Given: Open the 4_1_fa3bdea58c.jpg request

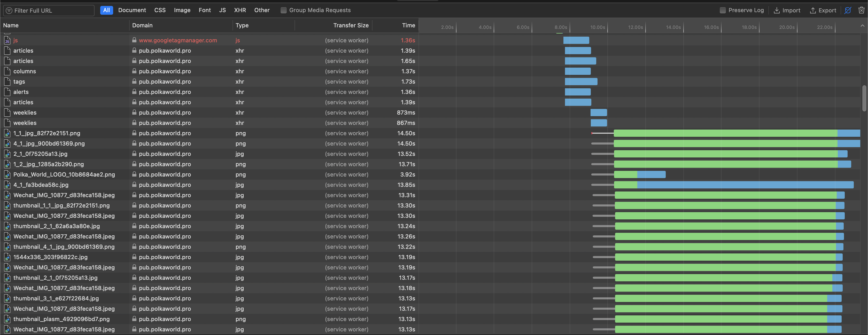Looking at the screenshot, I should (41, 185).
